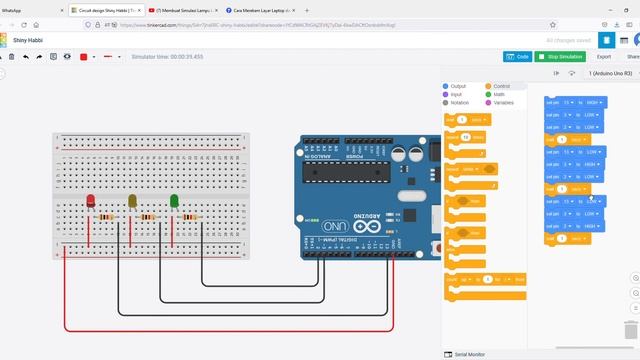Undo the last circuit edit

point(26,57)
